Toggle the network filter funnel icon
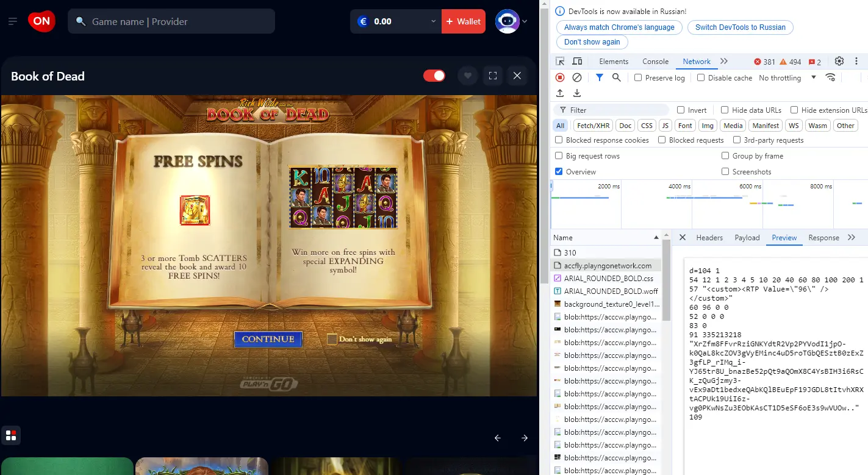 pos(600,77)
